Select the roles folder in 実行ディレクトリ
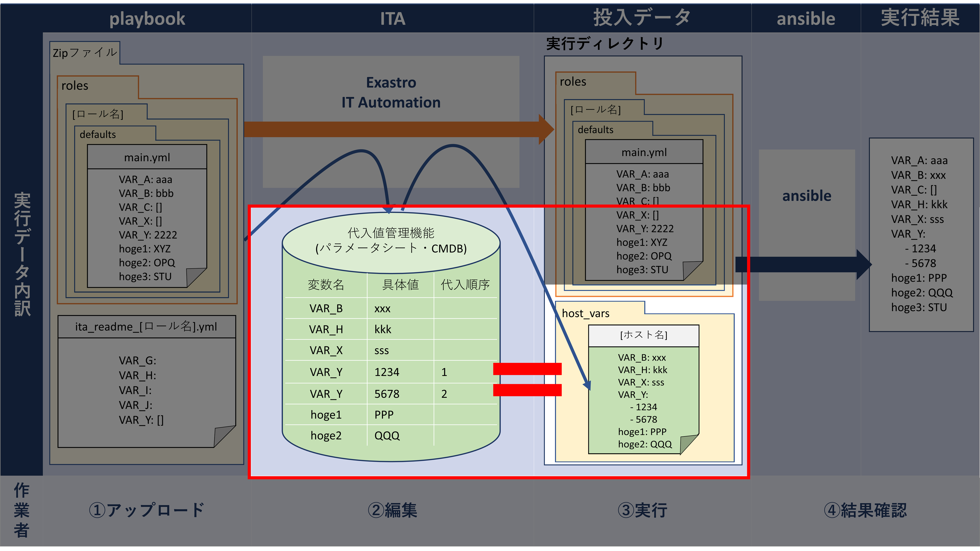 tap(573, 81)
